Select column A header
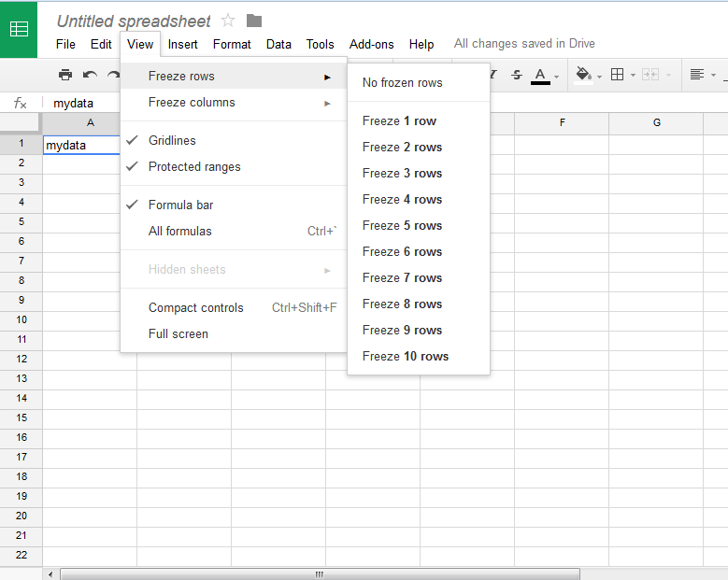The height and width of the screenshot is (580, 728). [81, 123]
